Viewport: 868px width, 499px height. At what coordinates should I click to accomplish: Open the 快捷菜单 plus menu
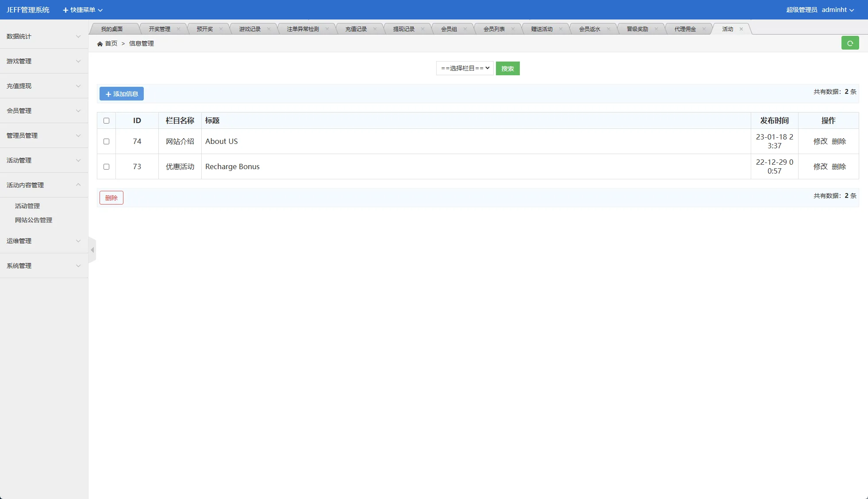pyautogui.click(x=82, y=10)
